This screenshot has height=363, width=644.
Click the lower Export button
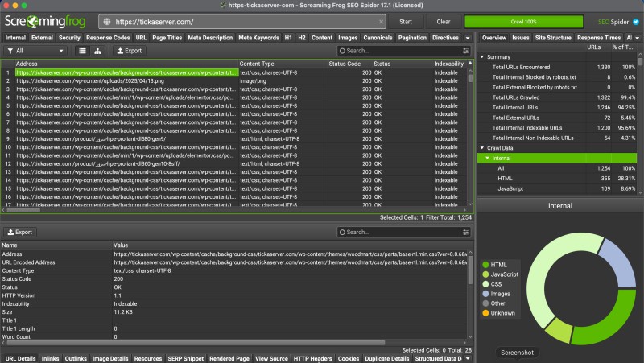19,233
